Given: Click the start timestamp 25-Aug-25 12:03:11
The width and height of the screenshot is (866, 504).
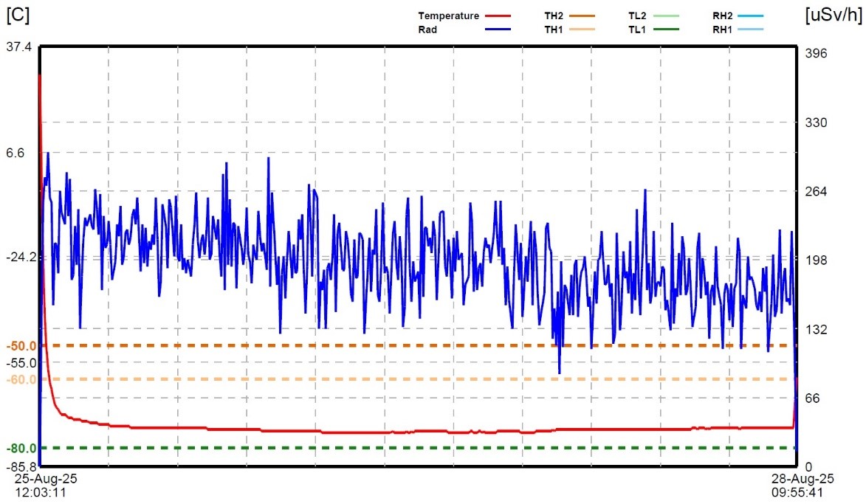Looking at the screenshot, I should coord(47,485).
